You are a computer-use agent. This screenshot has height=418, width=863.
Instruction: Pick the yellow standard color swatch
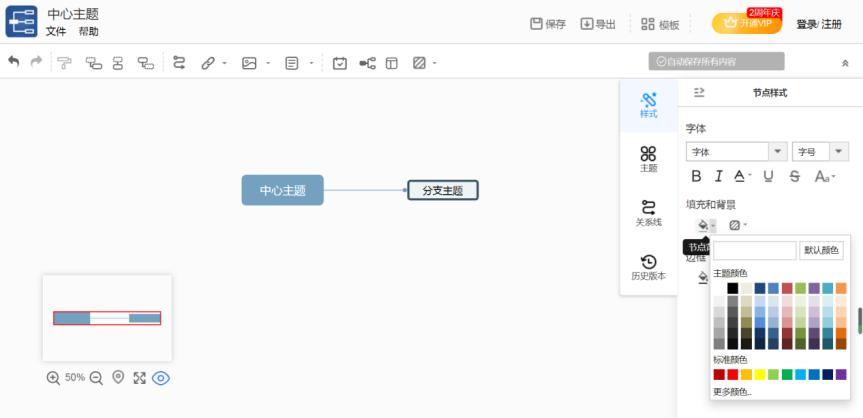[760, 374]
